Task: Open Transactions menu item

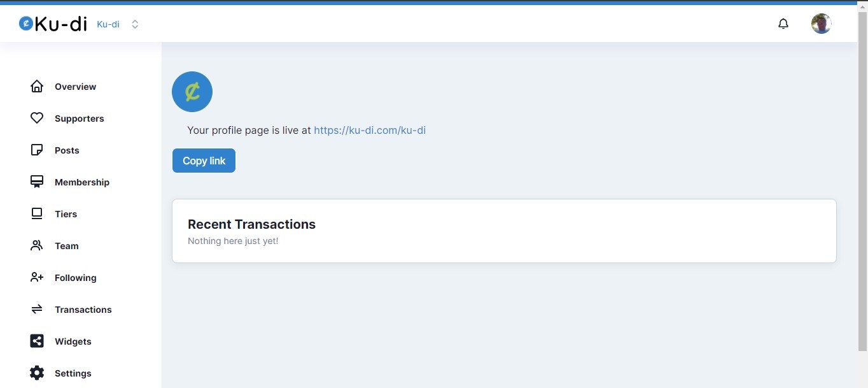Action: click(x=83, y=310)
